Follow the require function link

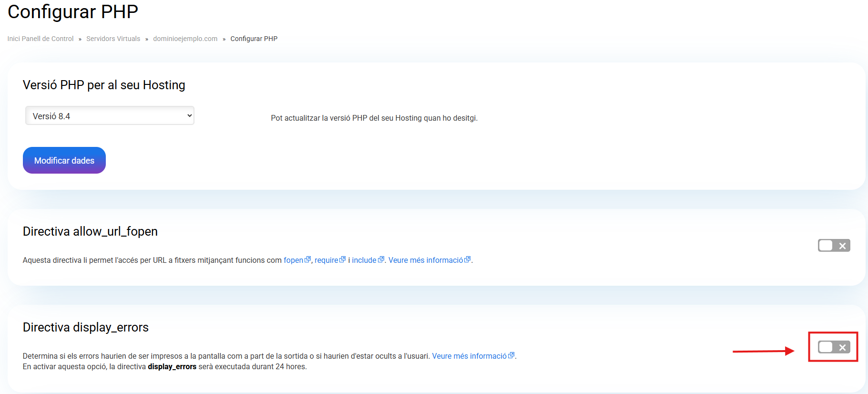pos(326,260)
